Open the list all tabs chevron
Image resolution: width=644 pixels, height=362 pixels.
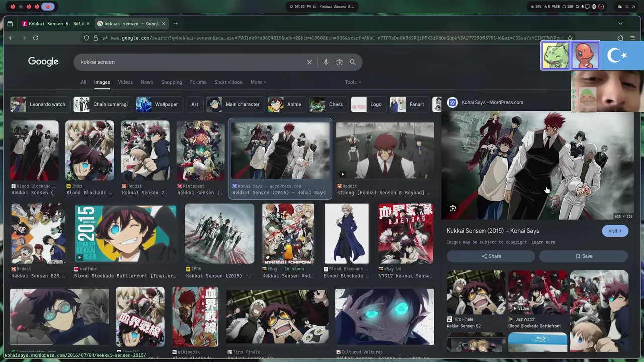[620, 24]
